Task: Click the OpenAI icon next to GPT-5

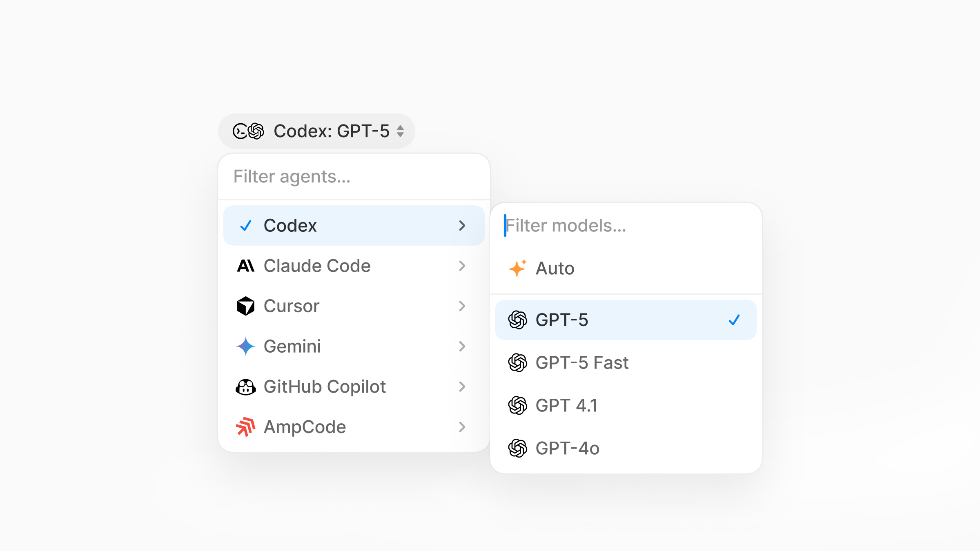Action: [518, 320]
